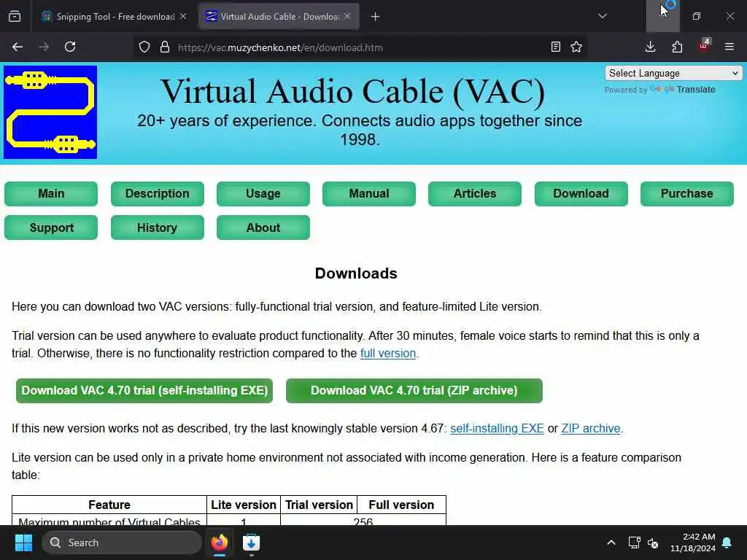
Task: Click version 4.67 self-installing EXE link
Action: (x=497, y=429)
